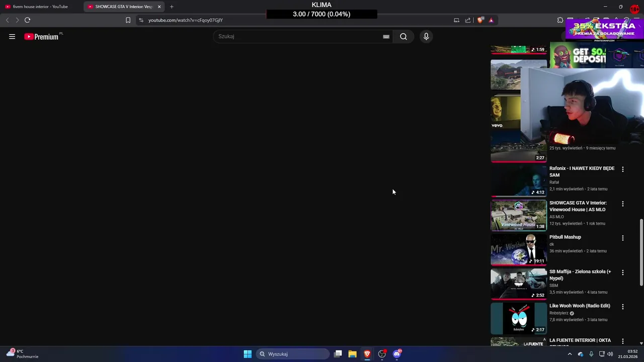Click the Rnbstylerz 2:17 thumbnail
This screenshot has height=362, width=644.
click(519, 318)
